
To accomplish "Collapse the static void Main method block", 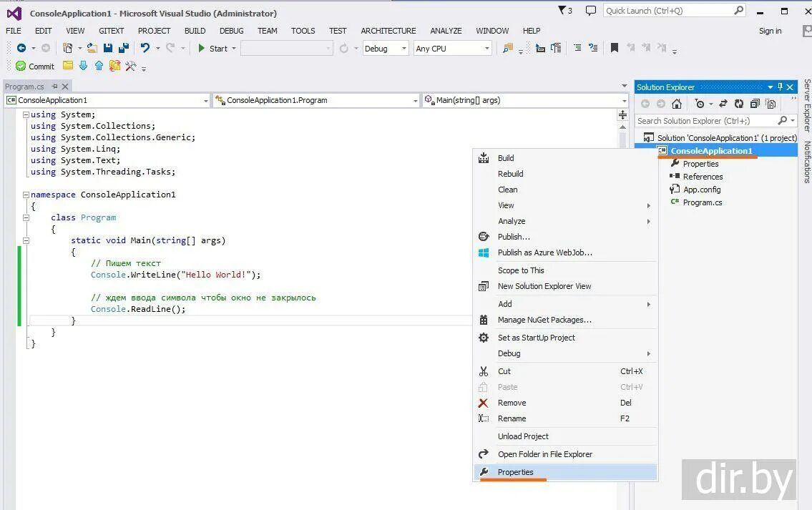I will pyautogui.click(x=26, y=241).
